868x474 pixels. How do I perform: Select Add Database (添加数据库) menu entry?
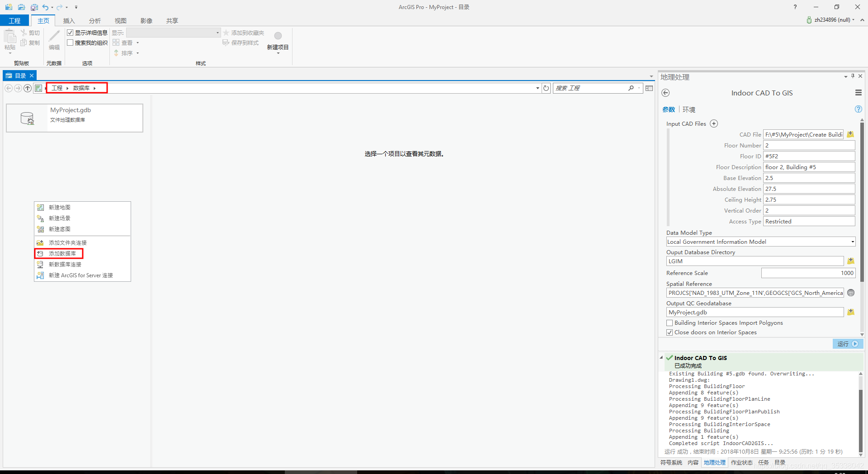(x=82, y=254)
